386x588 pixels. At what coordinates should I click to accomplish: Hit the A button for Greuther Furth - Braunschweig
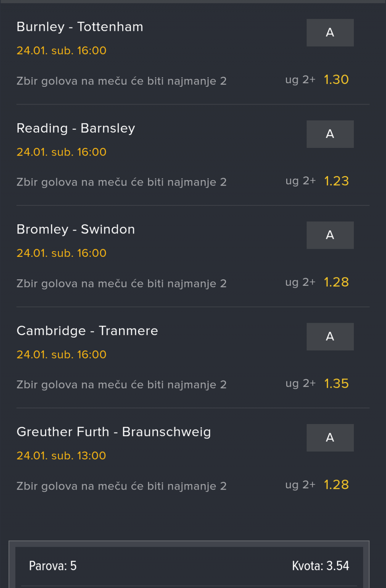(330, 438)
